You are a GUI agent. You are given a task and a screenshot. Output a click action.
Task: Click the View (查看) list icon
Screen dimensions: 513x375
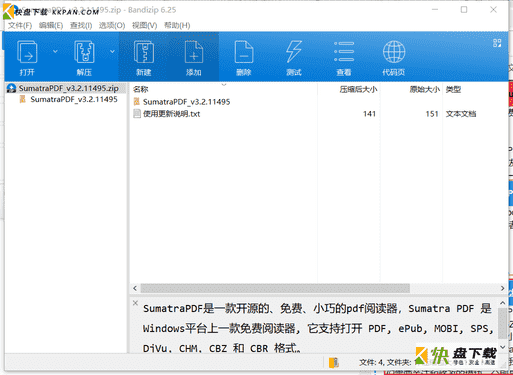coord(344,52)
